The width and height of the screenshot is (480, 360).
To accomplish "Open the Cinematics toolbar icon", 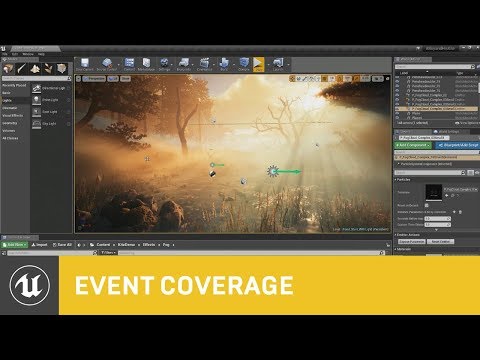I will click(204, 64).
